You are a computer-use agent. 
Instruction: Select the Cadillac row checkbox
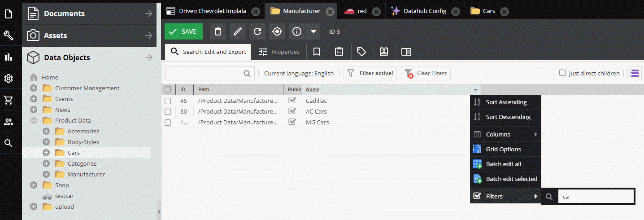pos(168,101)
